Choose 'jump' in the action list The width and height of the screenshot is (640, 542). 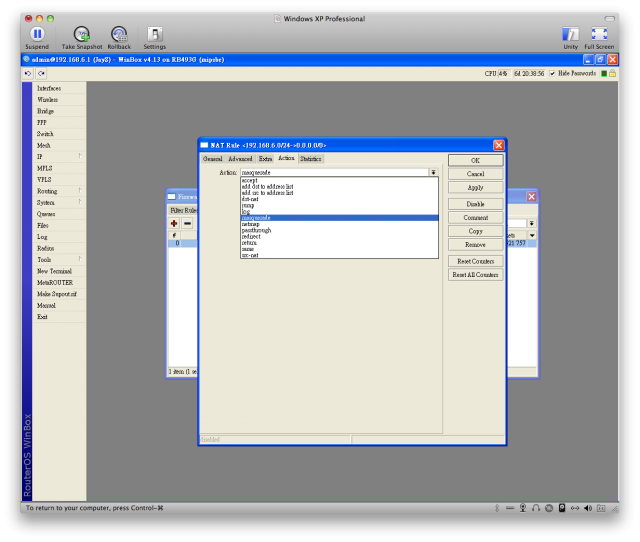coord(340,205)
